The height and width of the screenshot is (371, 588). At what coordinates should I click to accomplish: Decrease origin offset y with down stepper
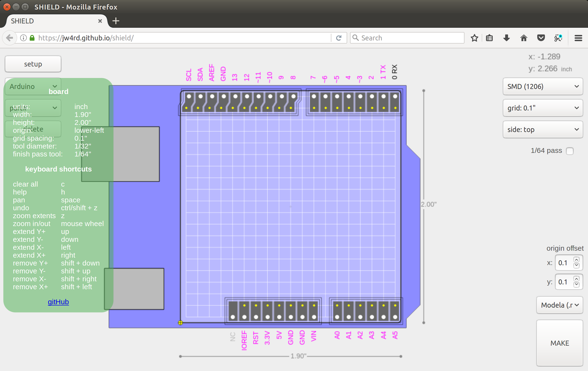click(x=576, y=284)
